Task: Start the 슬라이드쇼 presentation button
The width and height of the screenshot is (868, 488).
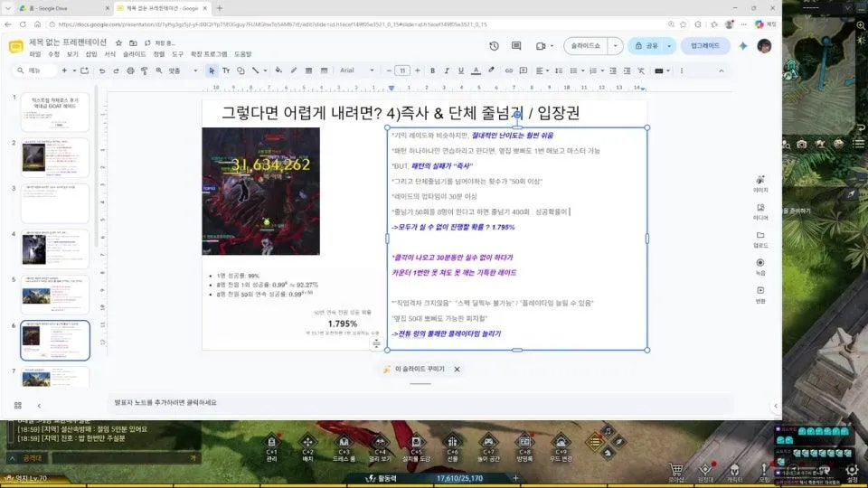Action: click(x=586, y=46)
